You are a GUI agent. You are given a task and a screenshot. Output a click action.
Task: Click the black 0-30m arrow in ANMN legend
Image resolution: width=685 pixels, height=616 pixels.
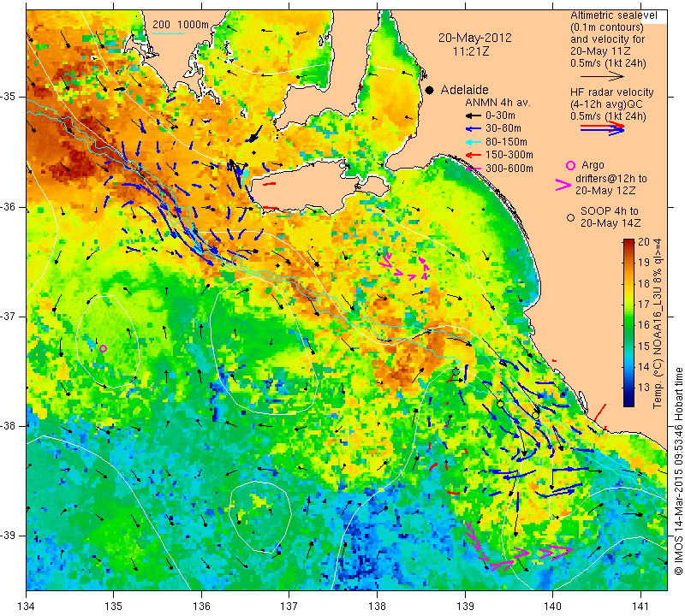pyautogui.click(x=473, y=115)
